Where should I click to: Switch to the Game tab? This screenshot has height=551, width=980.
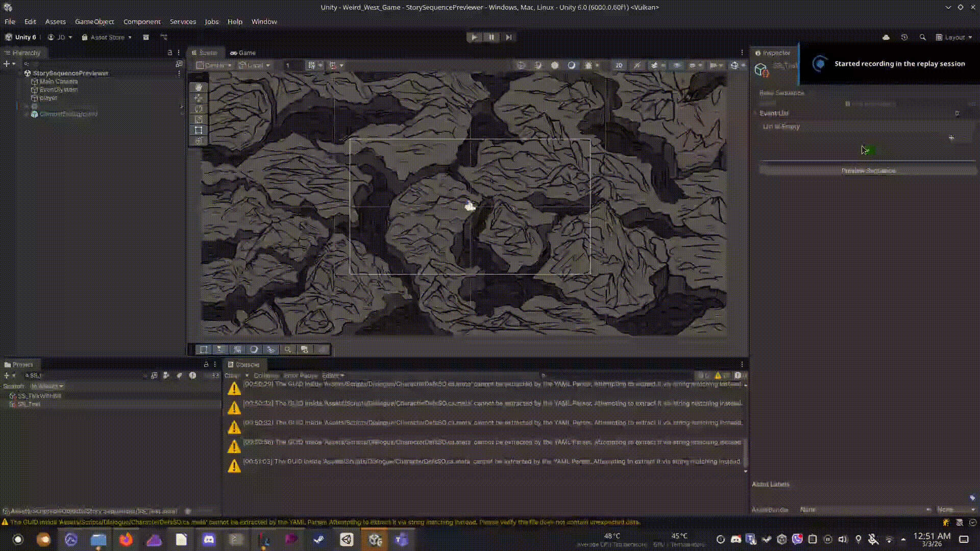(x=243, y=53)
